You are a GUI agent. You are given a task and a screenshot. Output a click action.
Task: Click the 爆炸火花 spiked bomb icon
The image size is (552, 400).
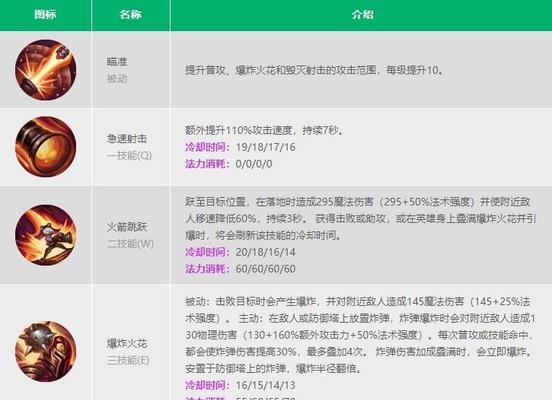pyautogui.click(x=45, y=351)
